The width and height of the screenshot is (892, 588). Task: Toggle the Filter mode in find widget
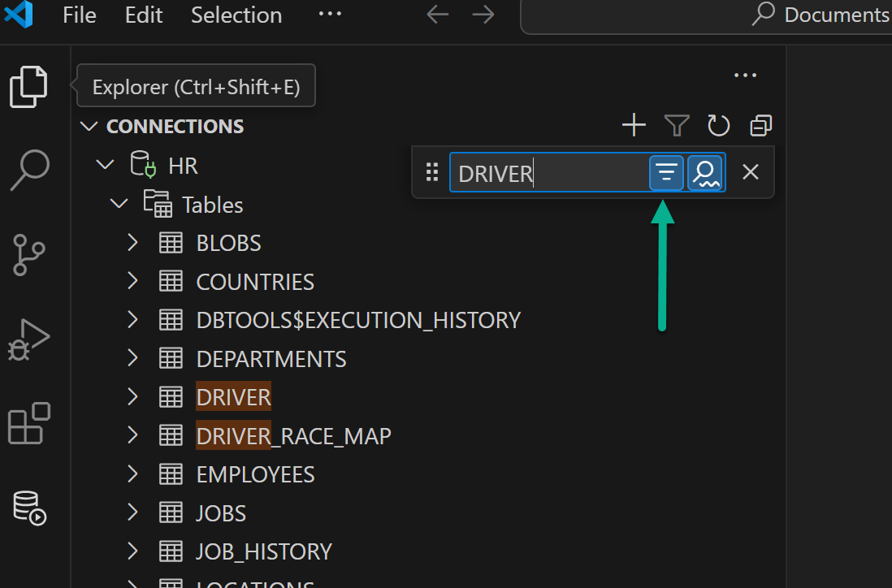tap(666, 172)
